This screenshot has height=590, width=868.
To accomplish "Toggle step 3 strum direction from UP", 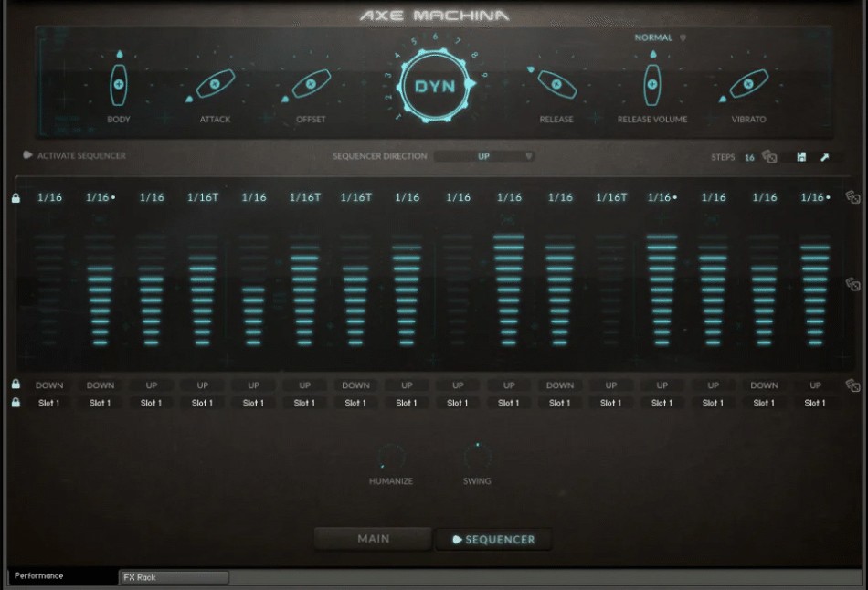I will pyautogui.click(x=151, y=385).
